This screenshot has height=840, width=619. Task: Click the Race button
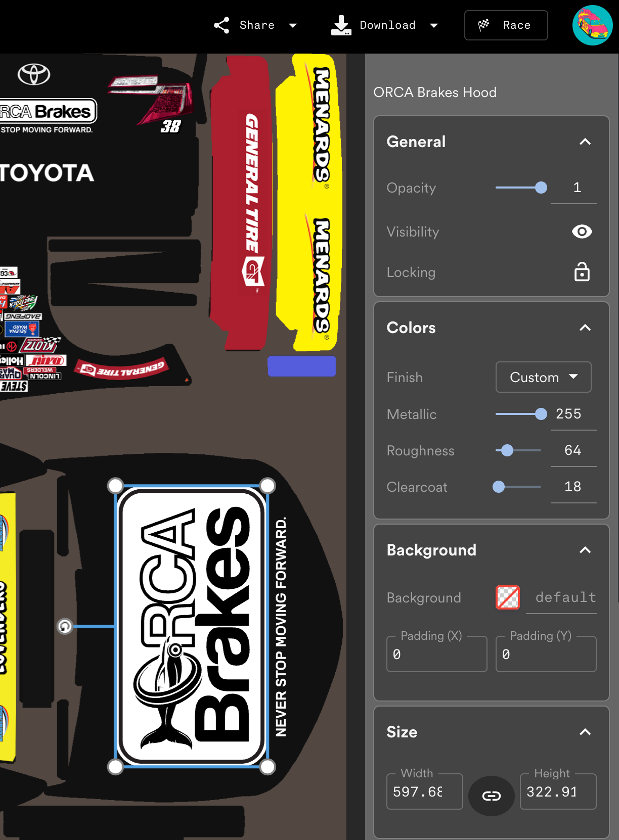506,25
